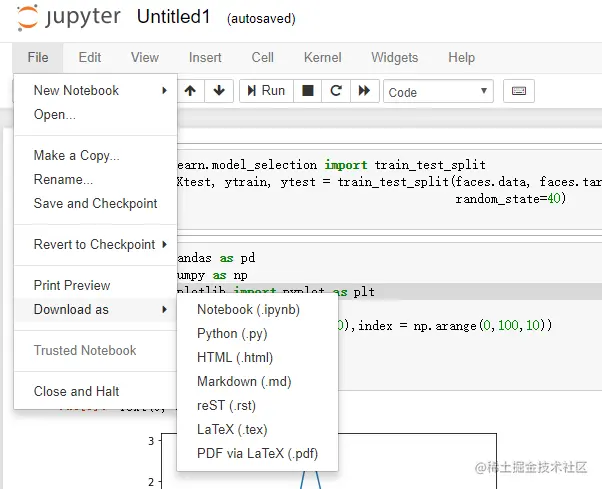The image size is (602, 489).
Task: Move selected cell down arrow
Action: pos(219,91)
